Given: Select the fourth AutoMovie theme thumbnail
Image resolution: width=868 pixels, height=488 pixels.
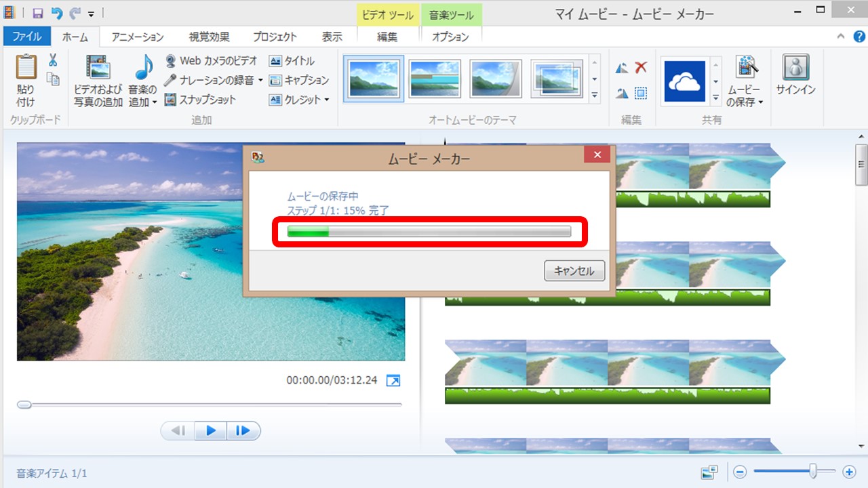Looking at the screenshot, I should [556, 79].
